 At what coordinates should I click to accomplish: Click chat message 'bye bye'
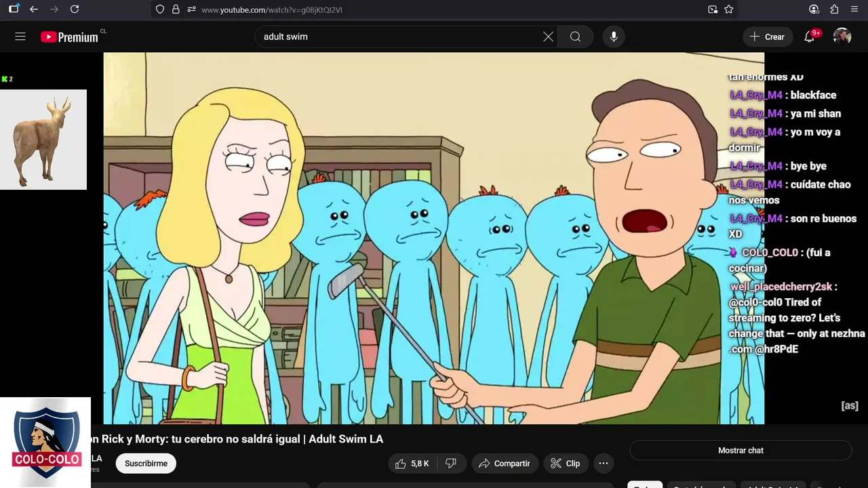tap(808, 166)
